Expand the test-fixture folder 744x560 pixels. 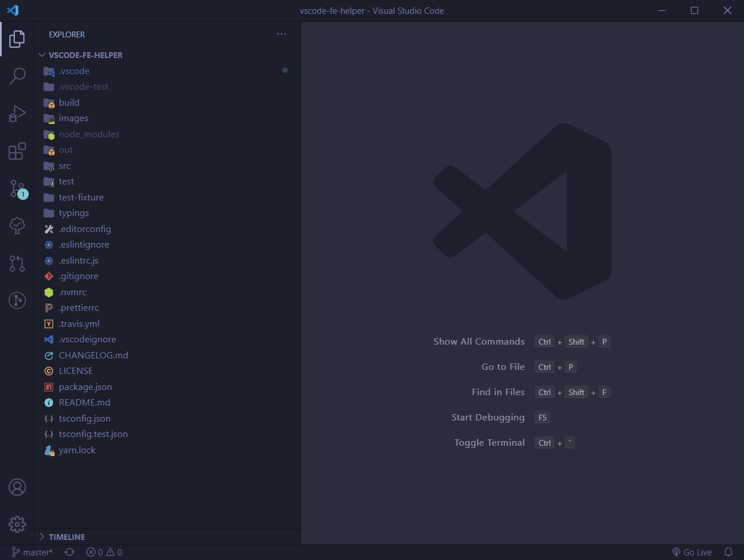[x=167, y=198]
